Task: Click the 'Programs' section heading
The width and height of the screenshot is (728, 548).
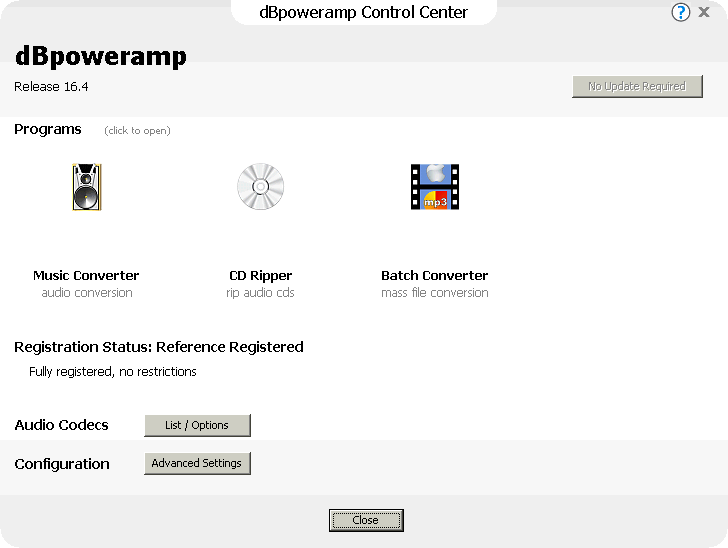Action: 48,129
